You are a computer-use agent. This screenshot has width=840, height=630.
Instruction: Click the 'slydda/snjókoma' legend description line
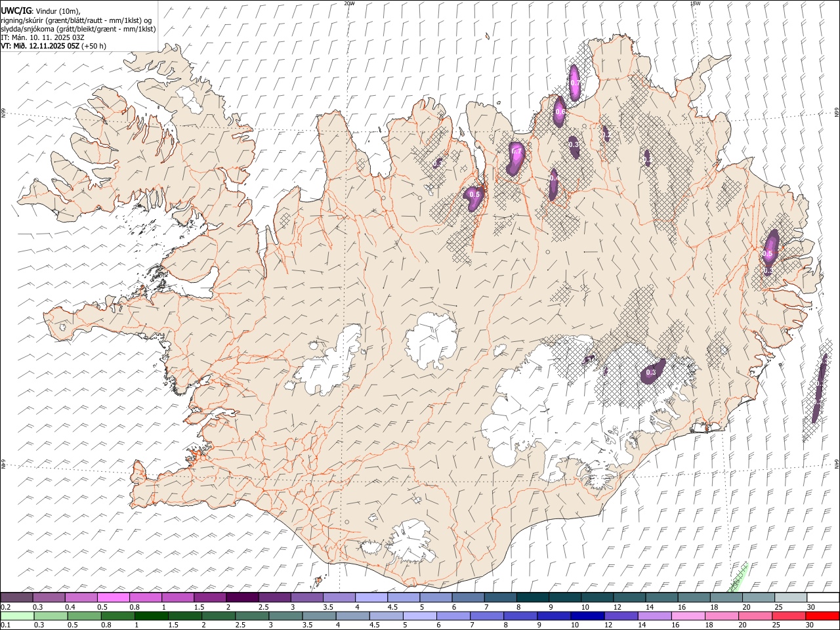coord(78,29)
